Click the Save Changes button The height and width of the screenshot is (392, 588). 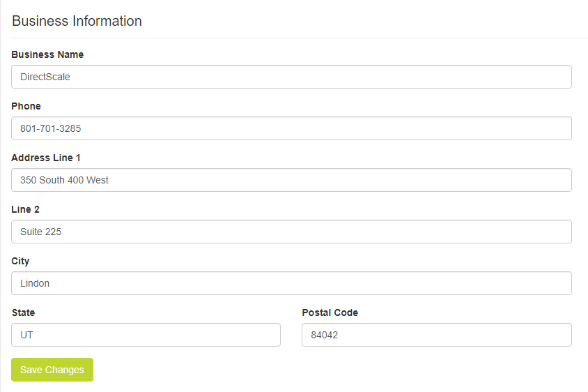tap(52, 370)
